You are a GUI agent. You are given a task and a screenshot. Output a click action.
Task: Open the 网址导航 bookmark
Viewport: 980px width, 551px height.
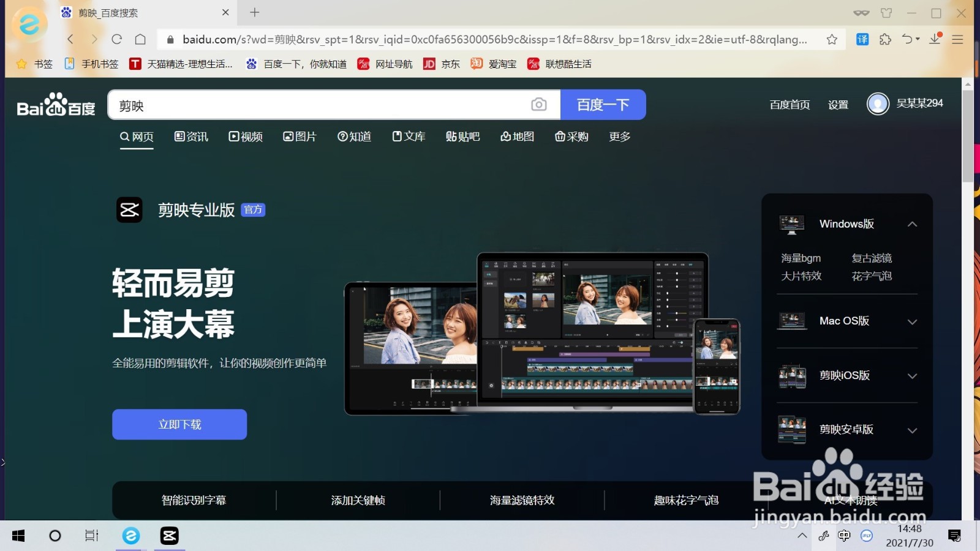click(x=385, y=64)
